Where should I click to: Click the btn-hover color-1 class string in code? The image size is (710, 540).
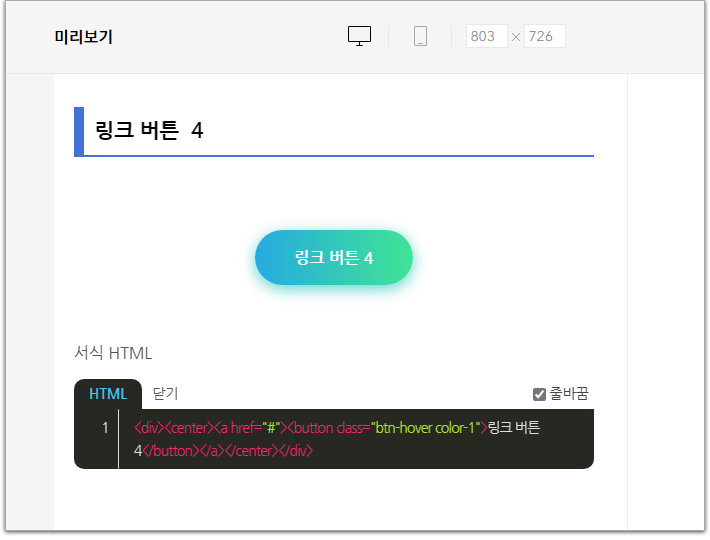coord(425,428)
